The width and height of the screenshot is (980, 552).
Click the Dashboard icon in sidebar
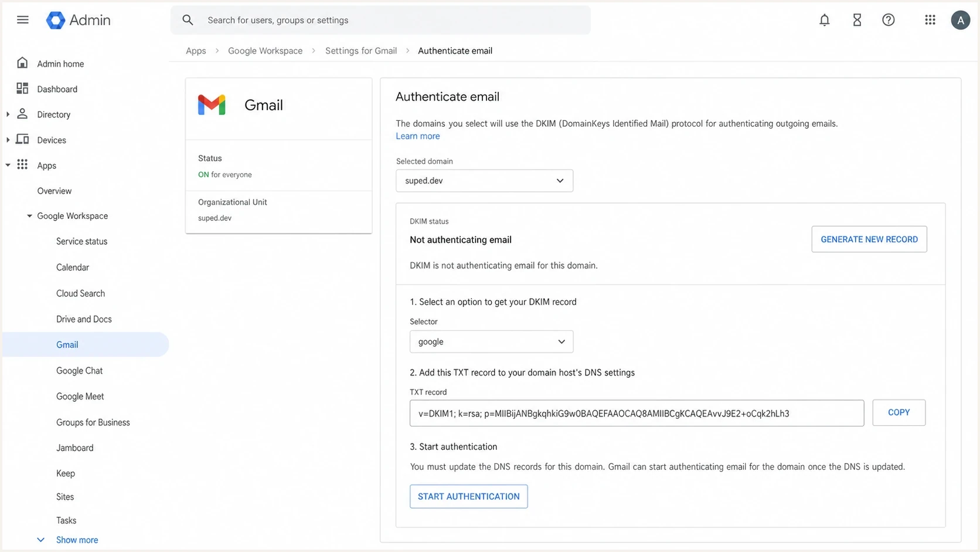(x=22, y=88)
